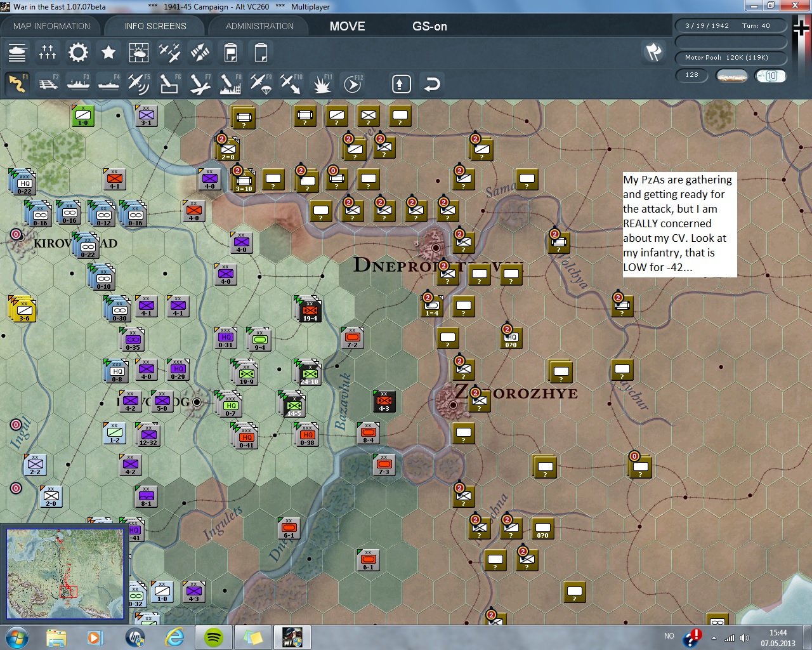Click the Dnepropetrovsk city hex
The height and width of the screenshot is (650, 812).
[x=435, y=247]
